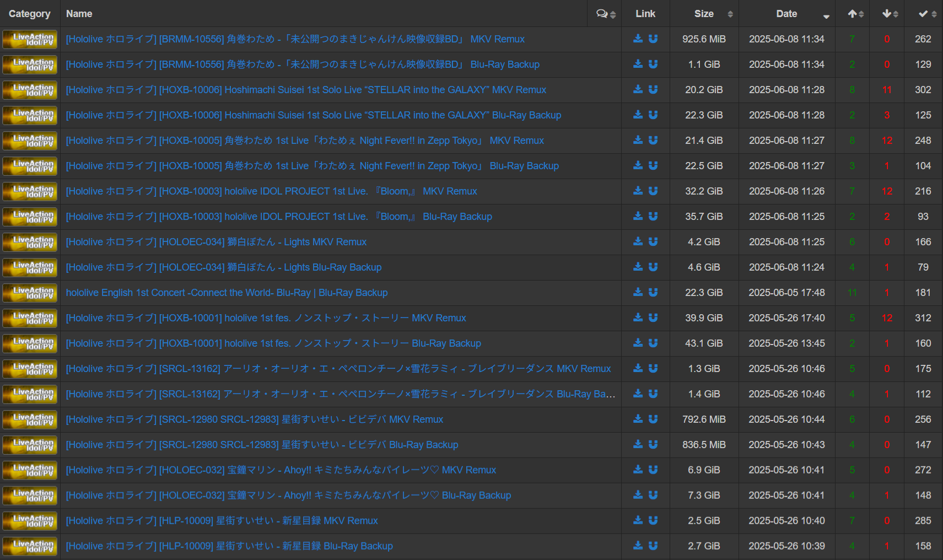The width and height of the screenshot is (943, 560).
Task: Download torrent for Bloom, Blu-Ray Backup row
Action: pos(638,216)
